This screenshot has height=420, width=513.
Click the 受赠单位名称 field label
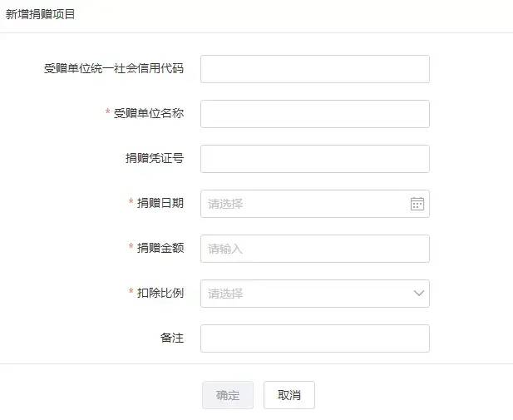pos(149,113)
